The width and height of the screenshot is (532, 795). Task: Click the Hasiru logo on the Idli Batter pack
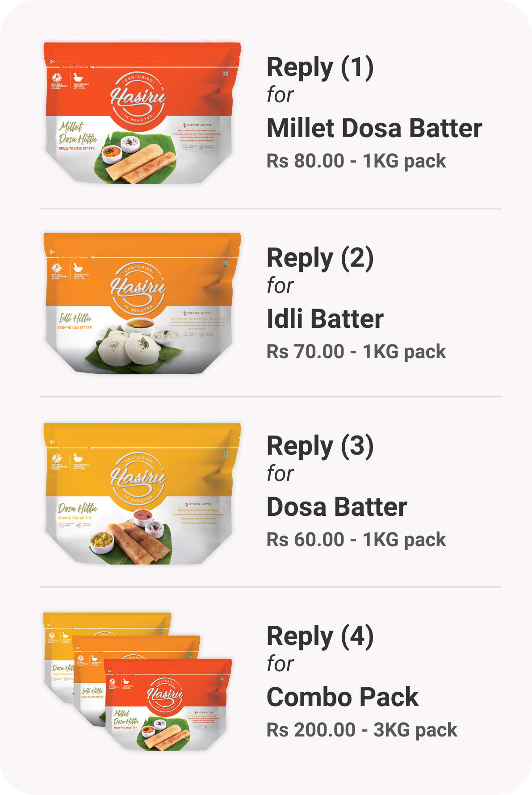click(138, 288)
